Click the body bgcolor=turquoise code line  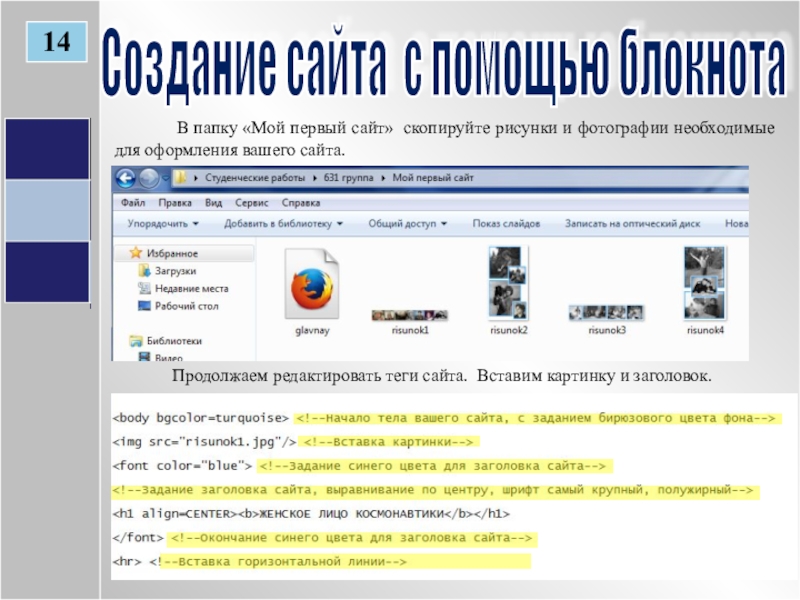pos(201,418)
